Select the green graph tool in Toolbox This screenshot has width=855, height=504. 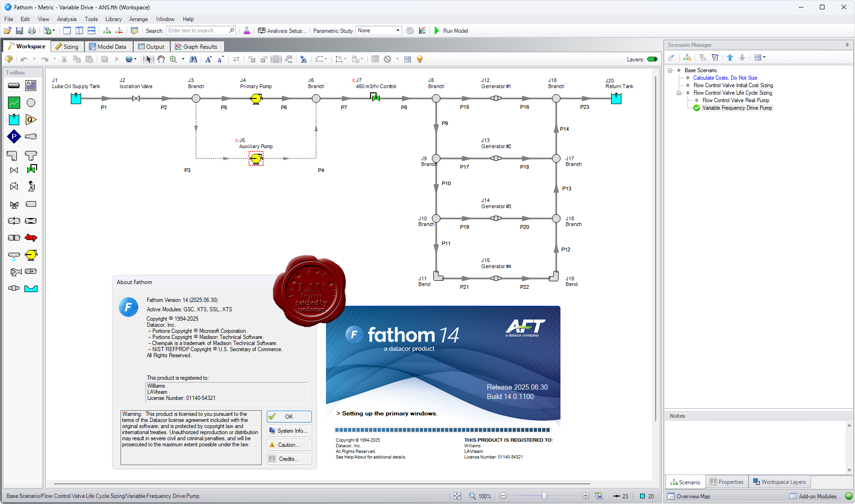pyautogui.click(x=14, y=103)
